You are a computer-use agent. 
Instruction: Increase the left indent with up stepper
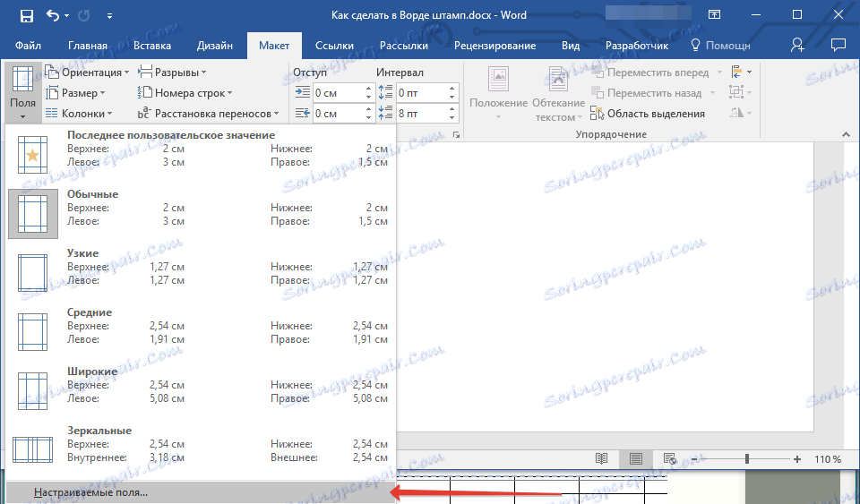click(x=369, y=89)
